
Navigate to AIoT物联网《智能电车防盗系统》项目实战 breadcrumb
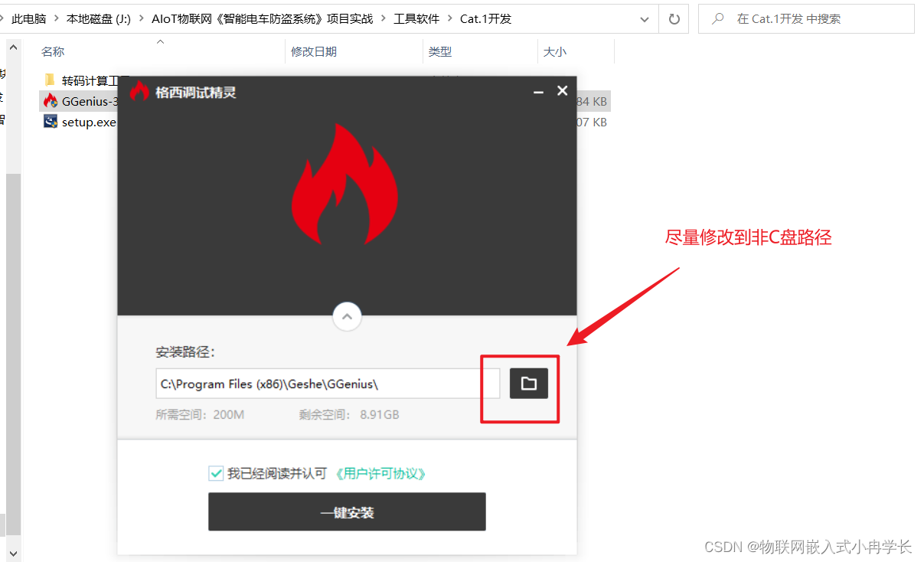click(262, 18)
